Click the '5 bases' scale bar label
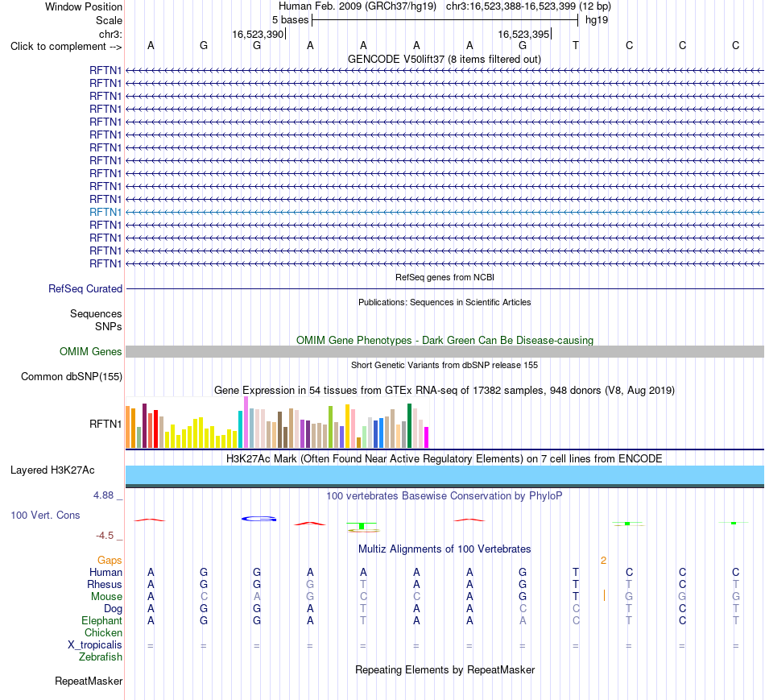 pyautogui.click(x=290, y=20)
